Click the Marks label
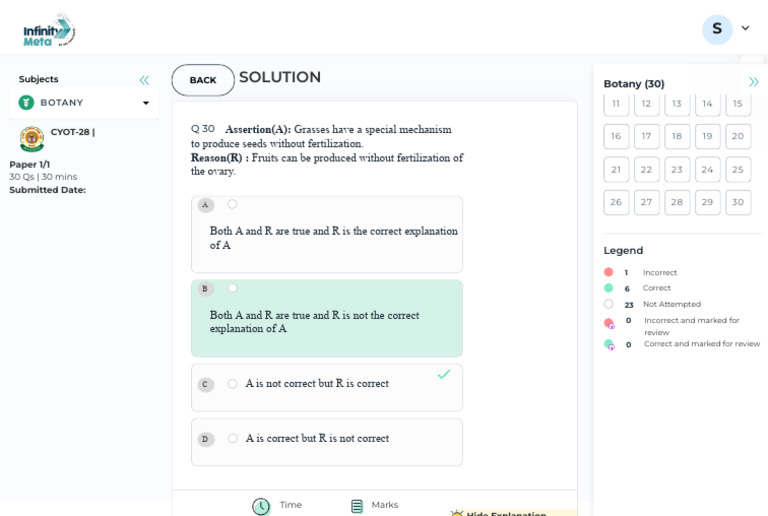The width and height of the screenshot is (768, 516). pos(384,505)
